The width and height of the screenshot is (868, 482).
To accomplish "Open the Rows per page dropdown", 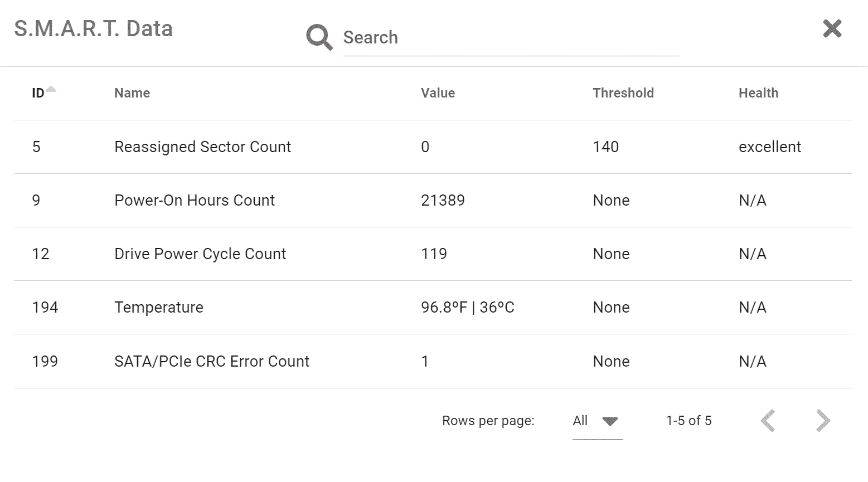I will [598, 421].
